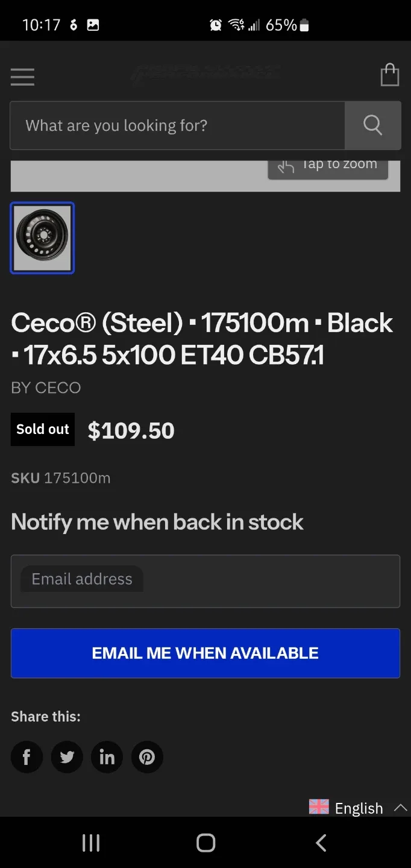Select the Sold out badge
Screen dimensions: 411x868
point(42,429)
